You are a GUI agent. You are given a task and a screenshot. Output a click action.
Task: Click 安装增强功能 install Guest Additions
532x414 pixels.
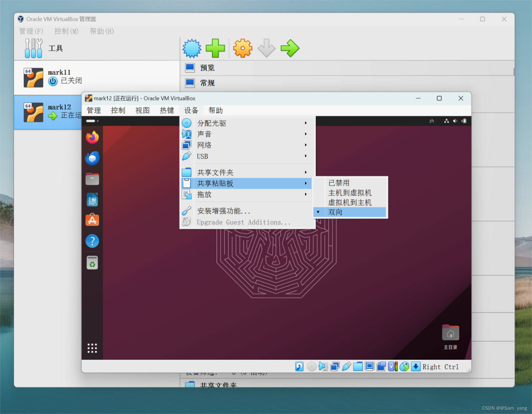(x=246, y=211)
